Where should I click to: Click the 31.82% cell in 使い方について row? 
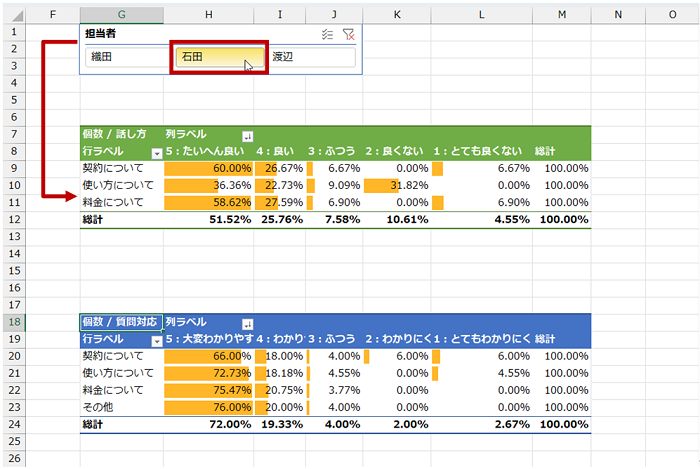(397, 185)
